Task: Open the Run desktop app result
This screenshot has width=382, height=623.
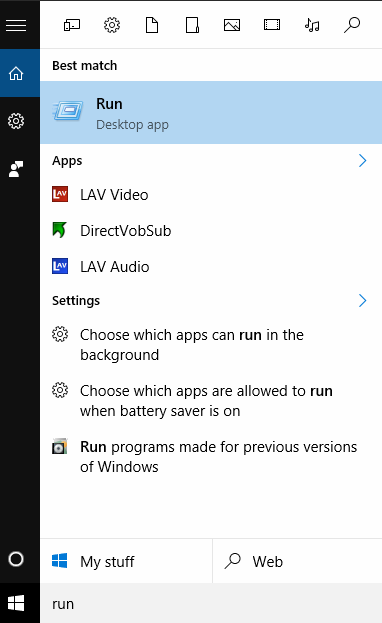Action: click(x=211, y=112)
